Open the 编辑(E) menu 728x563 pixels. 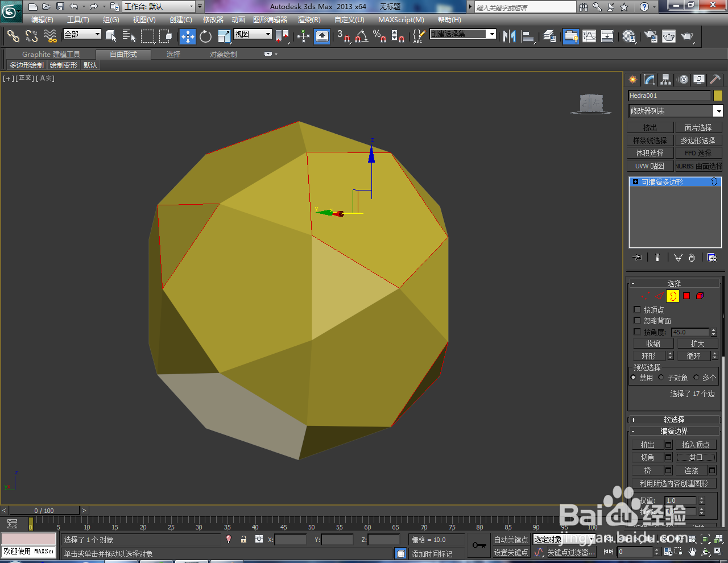42,20
